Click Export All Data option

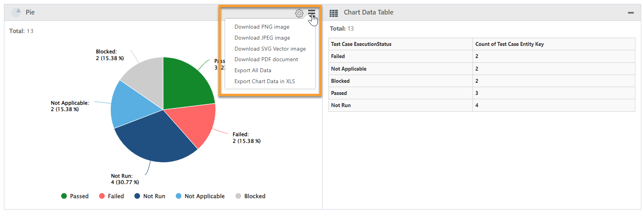click(x=253, y=70)
